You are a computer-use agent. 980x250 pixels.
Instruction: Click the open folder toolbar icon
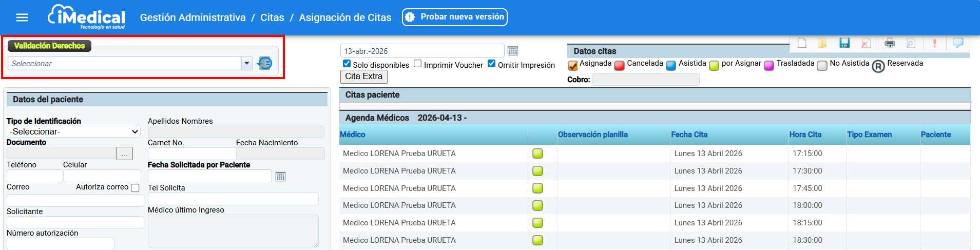(x=822, y=43)
